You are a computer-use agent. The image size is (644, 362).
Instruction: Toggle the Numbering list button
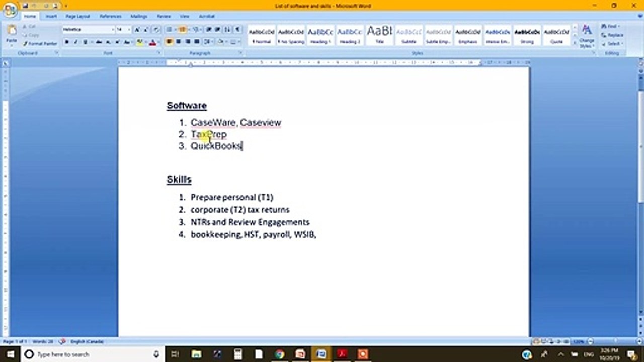[x=182, y=29]
